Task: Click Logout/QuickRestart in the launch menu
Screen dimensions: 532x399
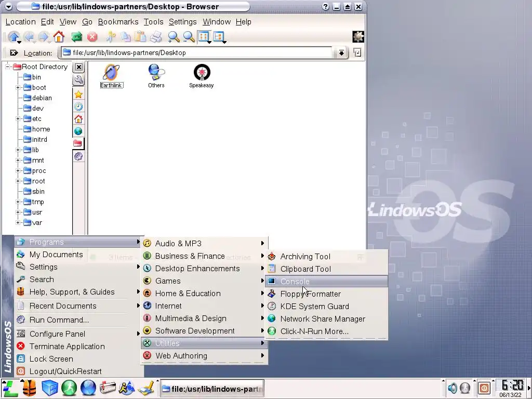Action: tap(78, 371)
